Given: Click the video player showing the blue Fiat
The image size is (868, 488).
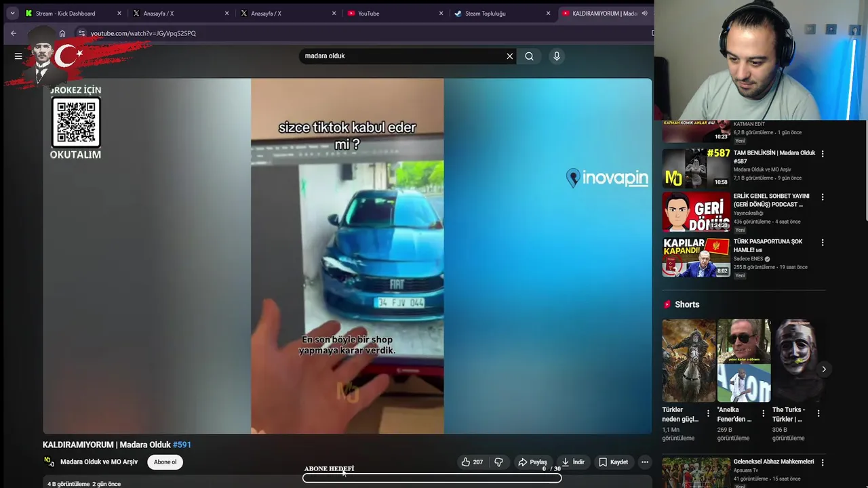Looking at the screenshot, I should pos(347,256).
